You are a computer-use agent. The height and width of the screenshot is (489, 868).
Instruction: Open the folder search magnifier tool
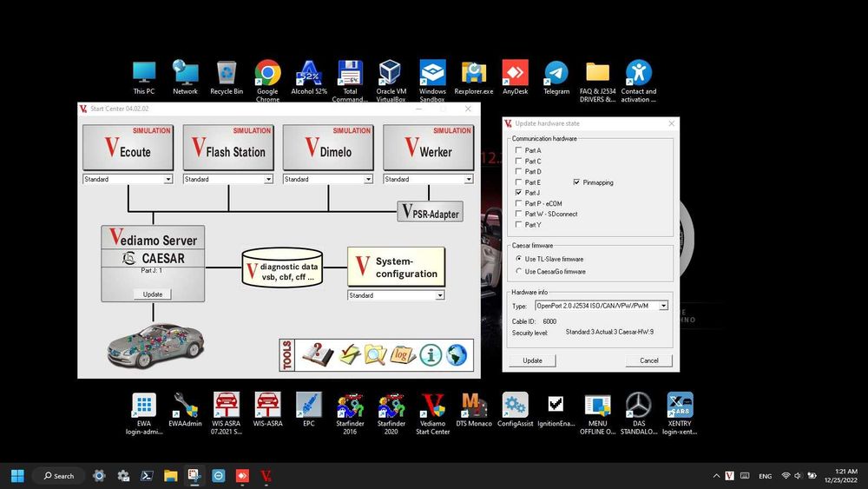point(375,354)
